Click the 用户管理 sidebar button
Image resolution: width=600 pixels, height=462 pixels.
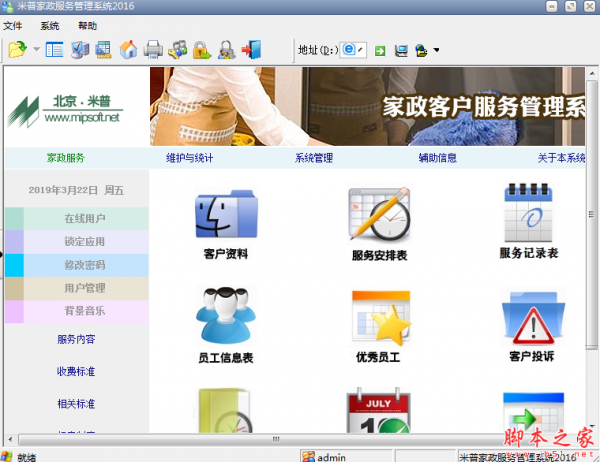coord(77,288)
